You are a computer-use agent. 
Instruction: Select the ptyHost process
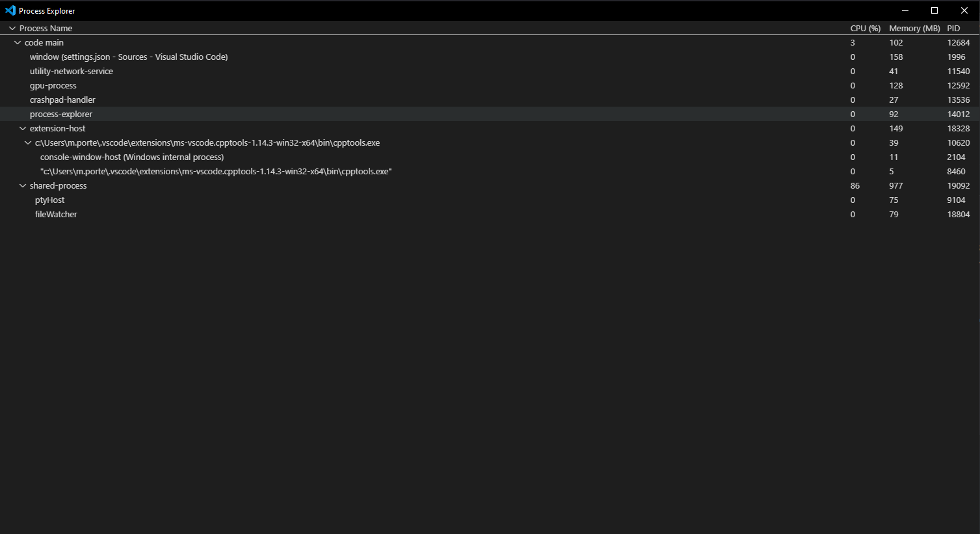click(x=49, y=200)
